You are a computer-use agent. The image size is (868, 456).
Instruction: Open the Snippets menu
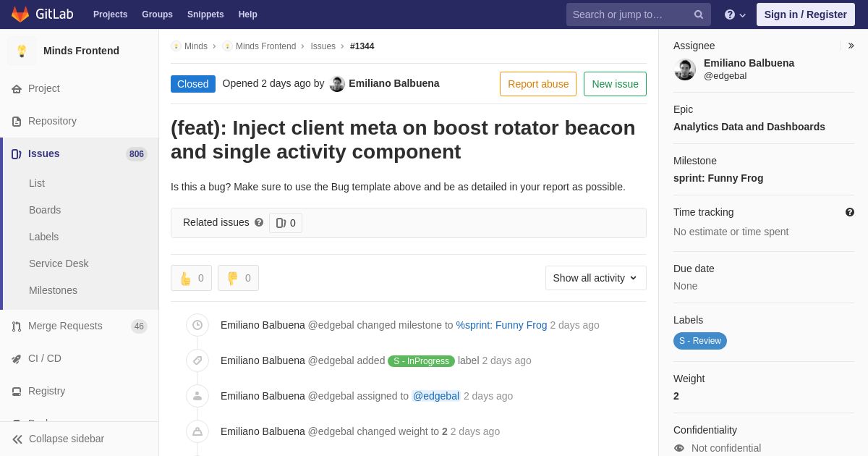point(205,14)
